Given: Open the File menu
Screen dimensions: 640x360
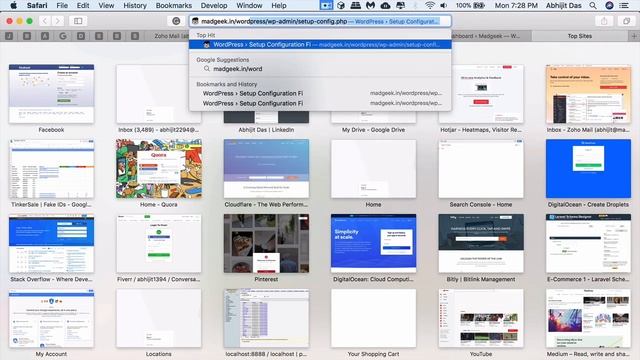Looking at the screenshot, I should (62, 5).
